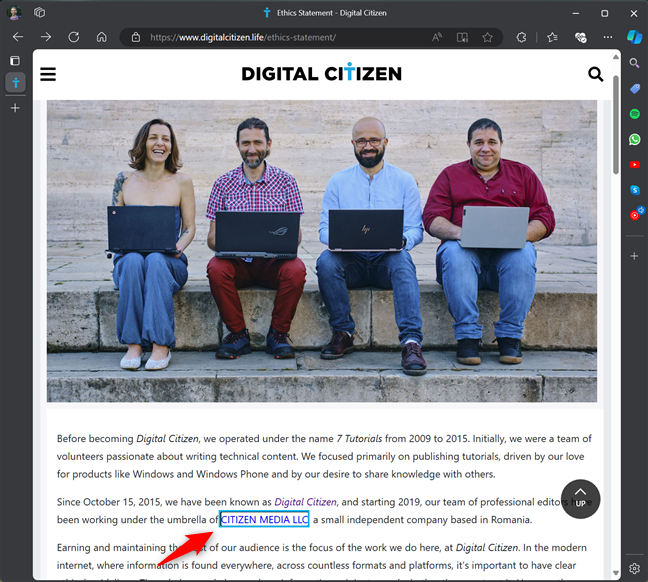648x582 pixels.
Task: Open sidebar settings gear
Action: [x=634, y=569]
